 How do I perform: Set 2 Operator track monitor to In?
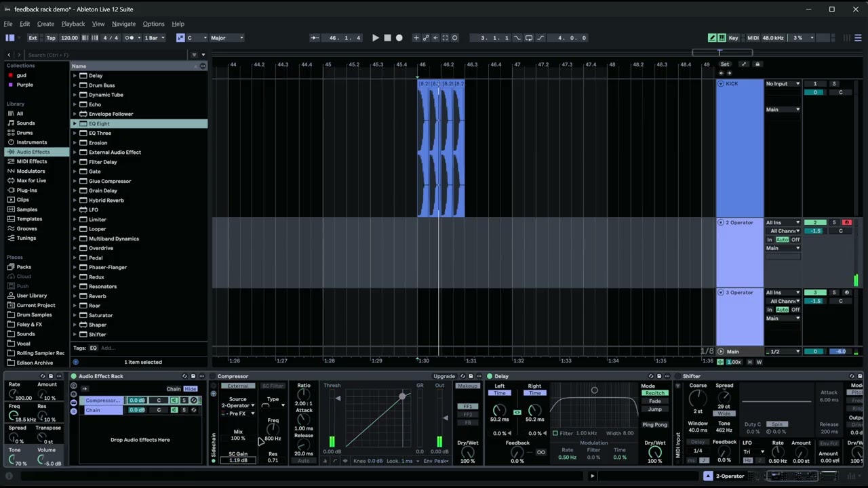(x=770, y=240)
